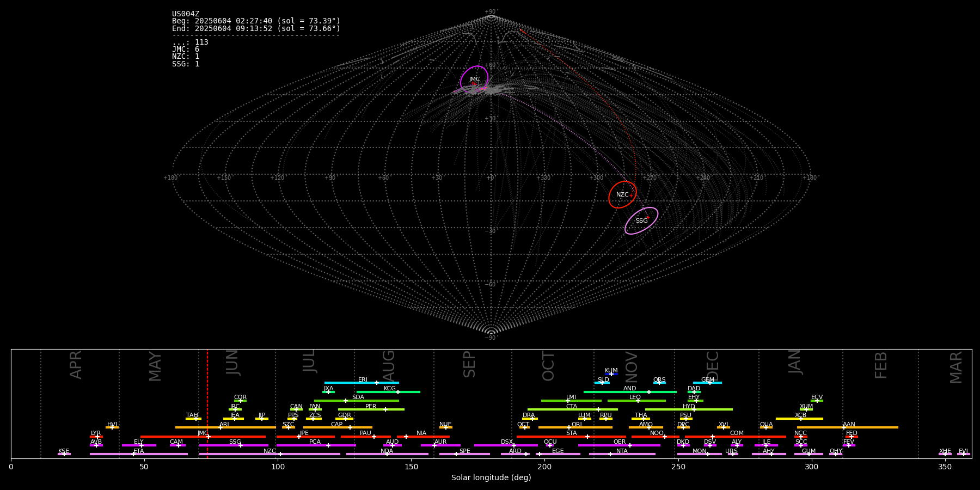Select the MON shower bar in timeline
Image resolution: width=980 pixels, height=490 pixels.
(700, 454)
